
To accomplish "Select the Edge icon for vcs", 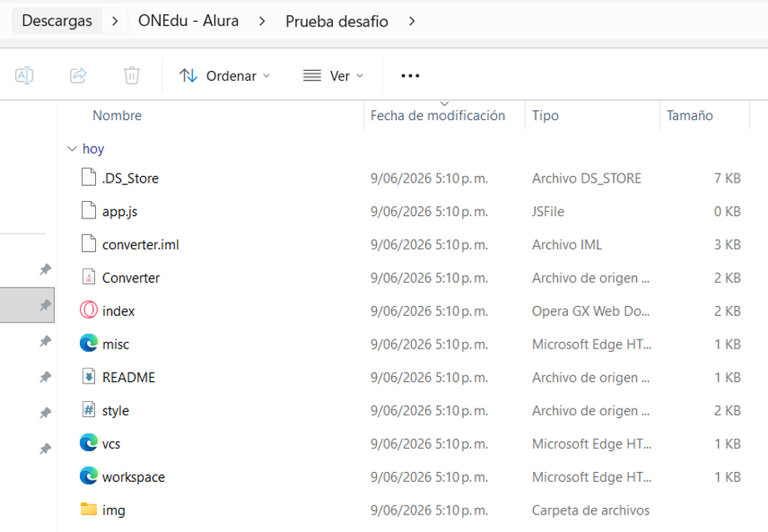I will point(88,443).
